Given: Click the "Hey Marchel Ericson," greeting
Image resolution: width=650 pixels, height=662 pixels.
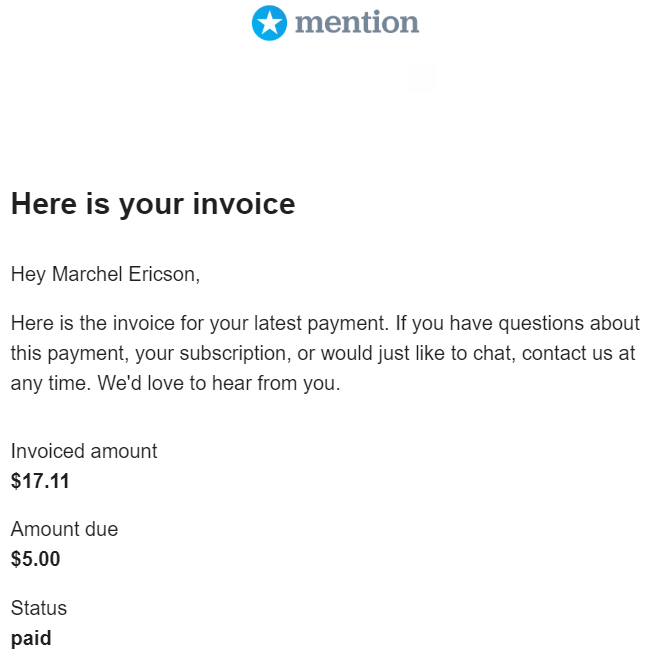Looking at the screenshot, I should coord(105,274).
